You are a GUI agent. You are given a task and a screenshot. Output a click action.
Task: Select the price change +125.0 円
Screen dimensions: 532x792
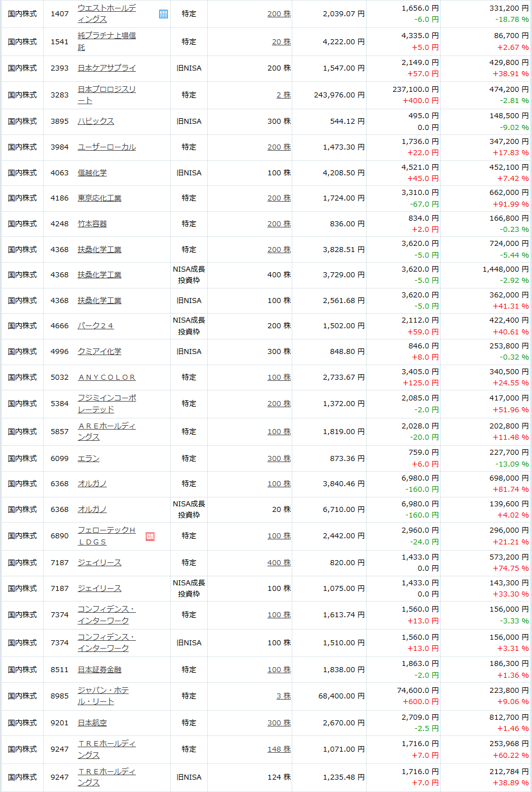click(x=421, y=383)
